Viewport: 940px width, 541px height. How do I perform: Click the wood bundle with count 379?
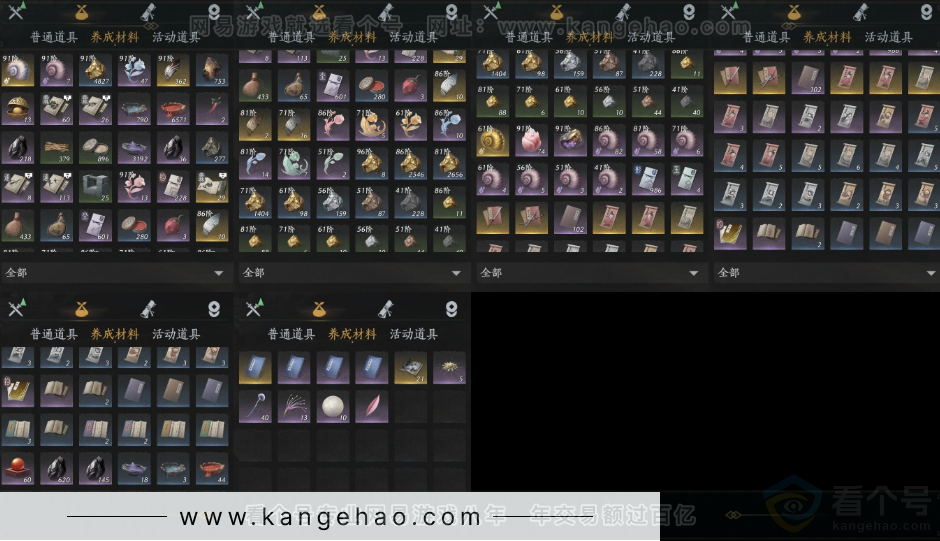click(56, 148)
